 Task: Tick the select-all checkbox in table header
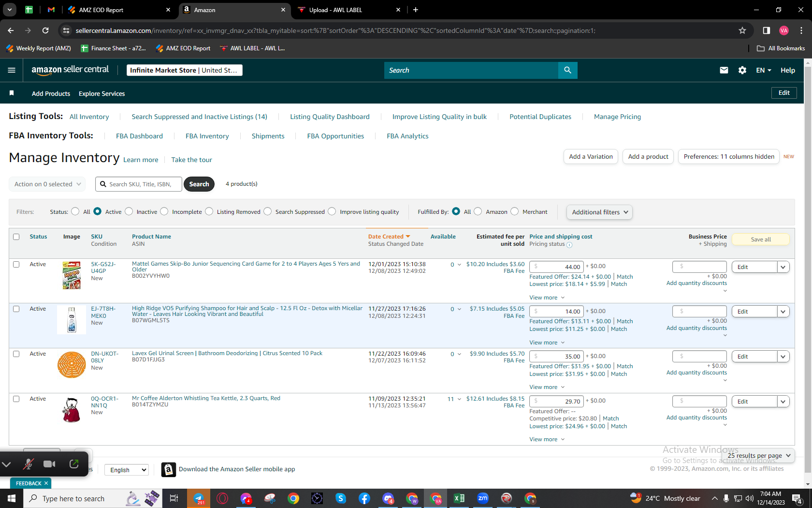(16, 237)
